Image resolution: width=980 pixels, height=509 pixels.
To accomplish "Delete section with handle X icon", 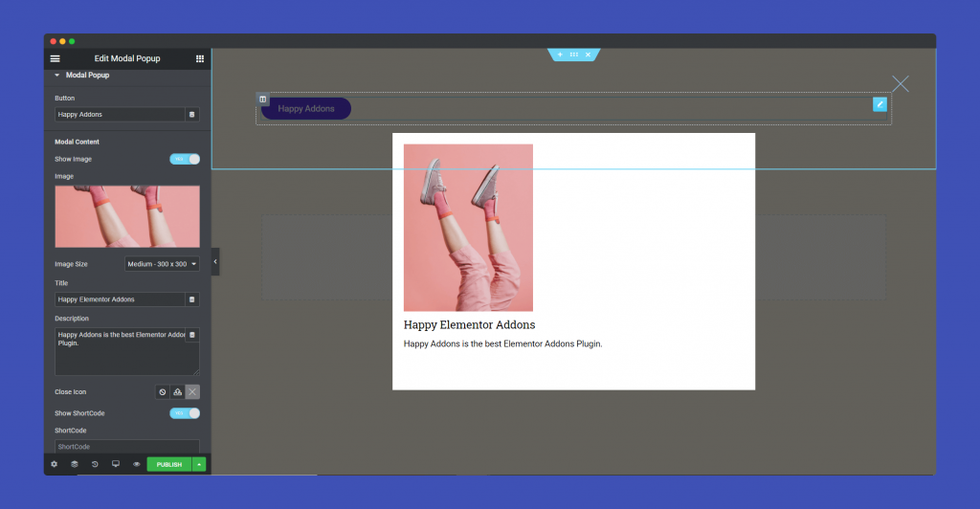I will 589,55.
